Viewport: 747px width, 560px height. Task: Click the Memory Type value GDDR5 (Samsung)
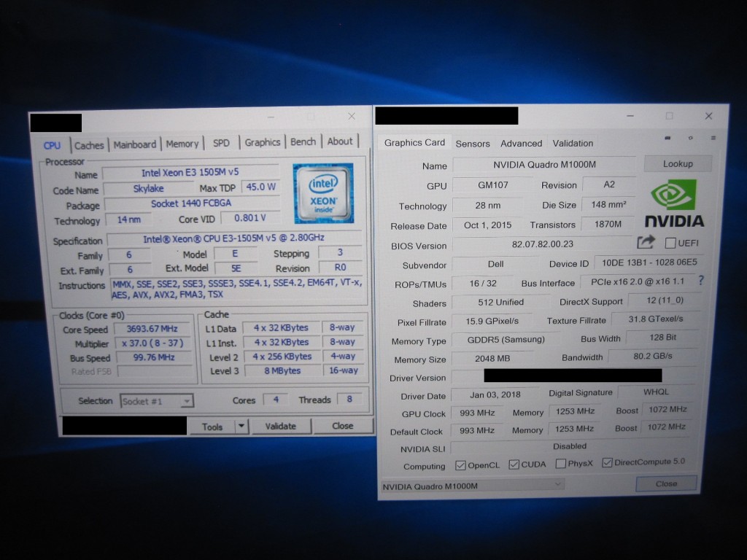pos(506,340)
